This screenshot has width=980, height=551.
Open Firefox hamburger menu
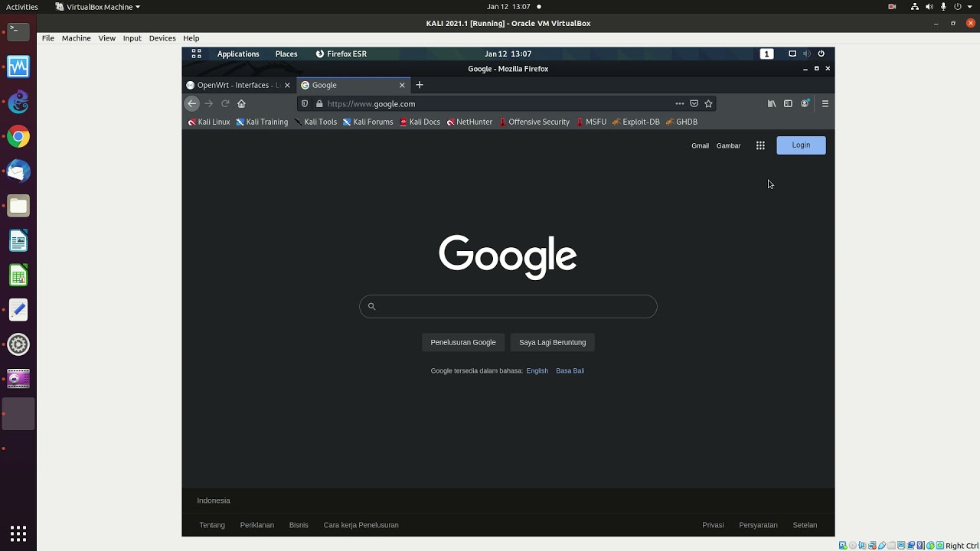click(x=825, y=103)
